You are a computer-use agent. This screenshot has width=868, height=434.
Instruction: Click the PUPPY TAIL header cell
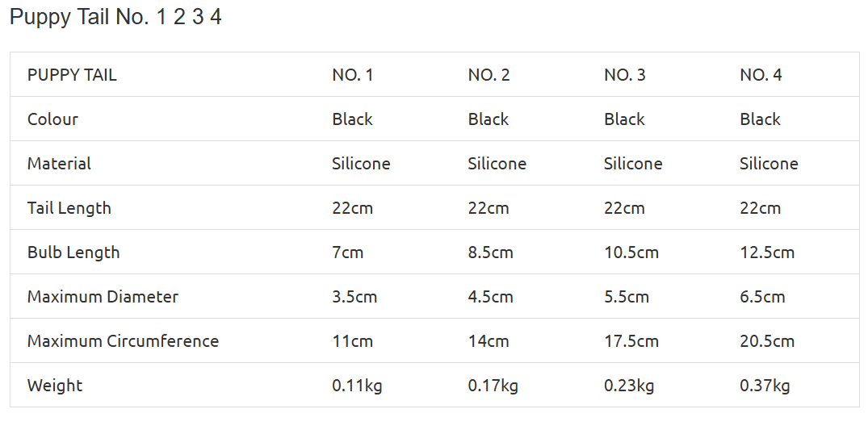tap(72, 75)
